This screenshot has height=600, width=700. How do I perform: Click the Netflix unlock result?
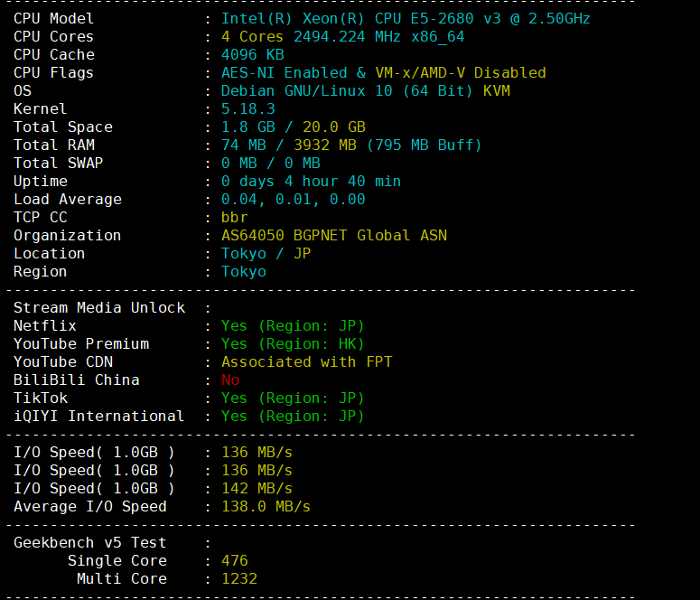point(293,325)
